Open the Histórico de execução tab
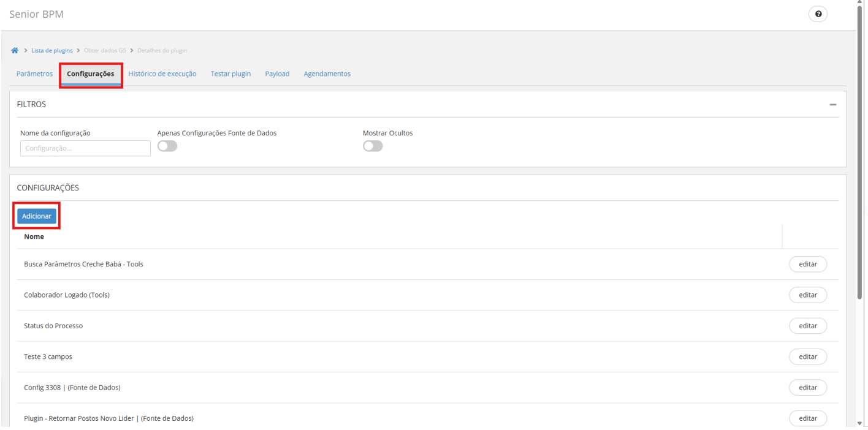This screenshot has height=430, width=868. (162, 74)
